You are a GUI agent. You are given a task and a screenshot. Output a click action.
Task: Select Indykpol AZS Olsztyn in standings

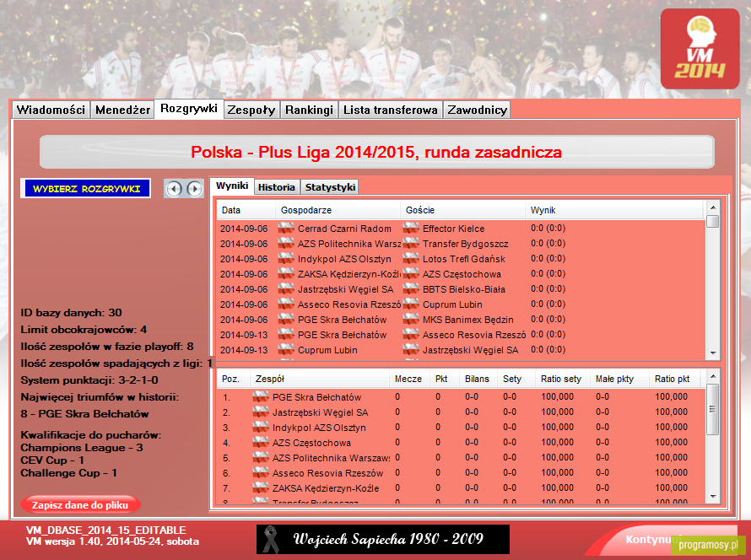click(462, 428)
